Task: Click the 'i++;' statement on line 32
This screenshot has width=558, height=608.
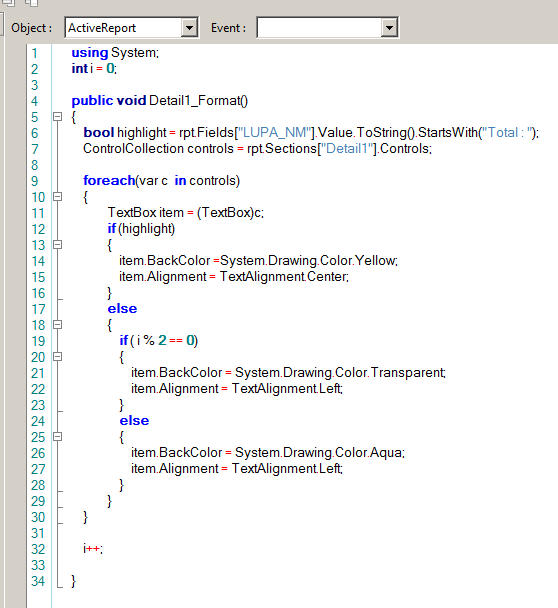Action: click(x=93, y=549)
